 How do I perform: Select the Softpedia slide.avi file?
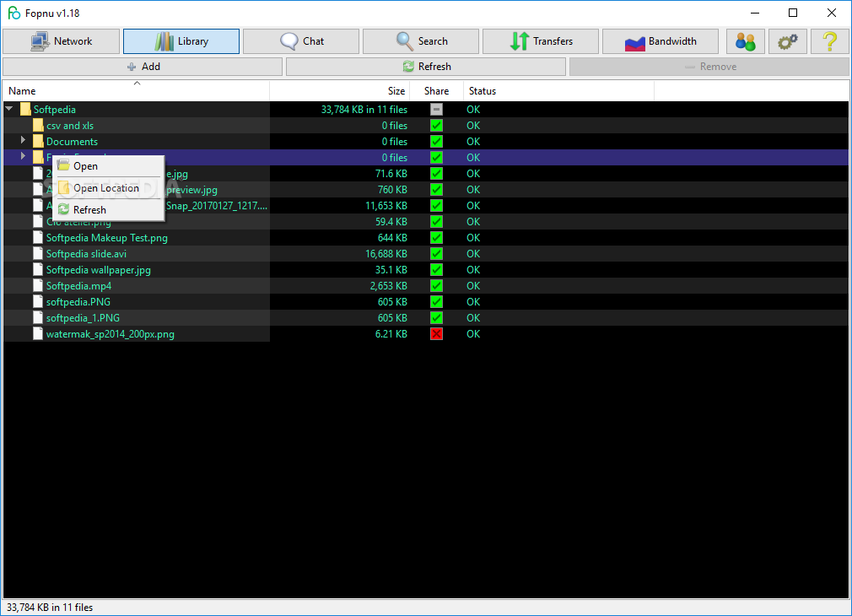pos(86,254)
